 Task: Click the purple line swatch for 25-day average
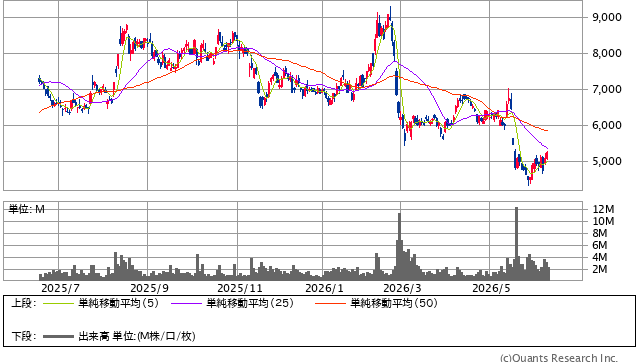click(186, 303)
